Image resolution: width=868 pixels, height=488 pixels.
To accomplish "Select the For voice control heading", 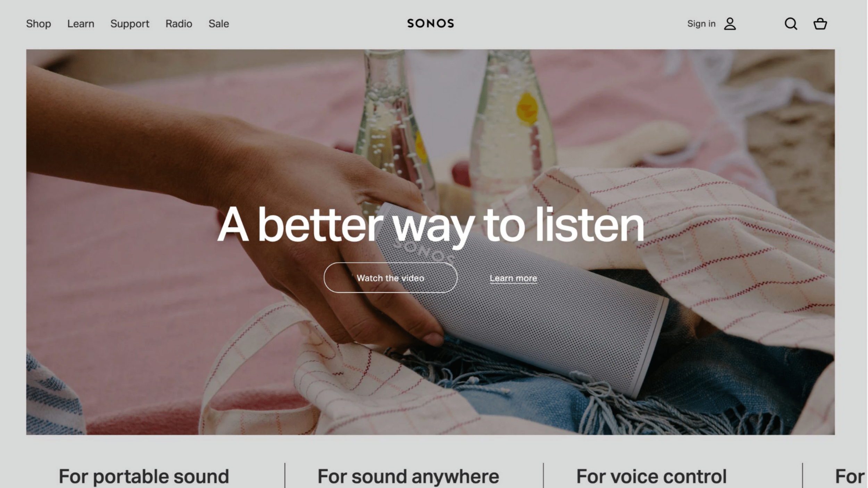I will 651,476.
